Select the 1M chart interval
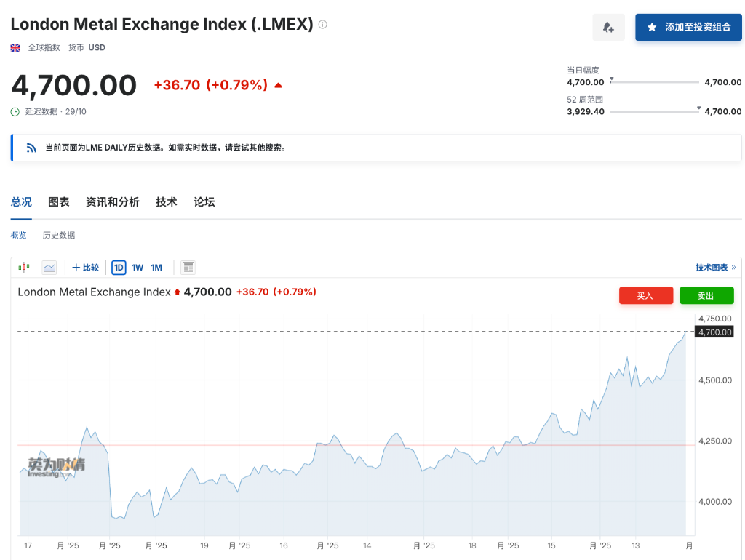745x560 pixels. 156,268
